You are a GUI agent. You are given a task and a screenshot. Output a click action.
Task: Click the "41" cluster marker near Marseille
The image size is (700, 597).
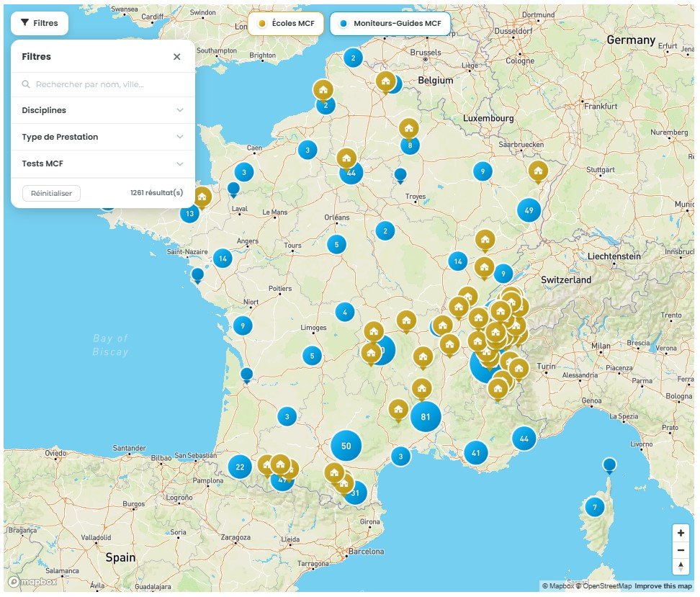point(475,453)
